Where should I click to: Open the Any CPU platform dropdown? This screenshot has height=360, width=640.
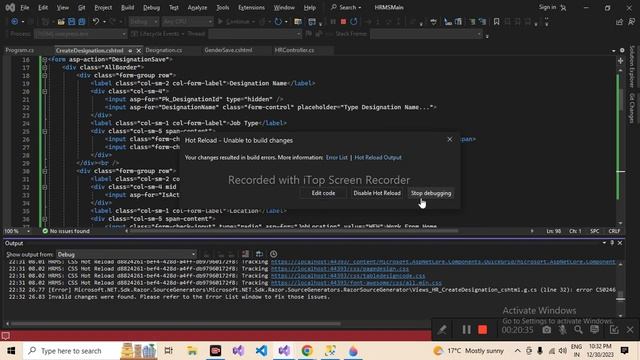187,21
